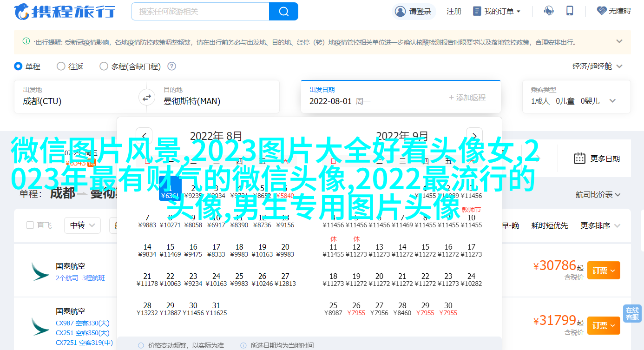Open the 中转 filter dropdown
The width and height of the screenshot is (644, 350).
click(82, 225)
